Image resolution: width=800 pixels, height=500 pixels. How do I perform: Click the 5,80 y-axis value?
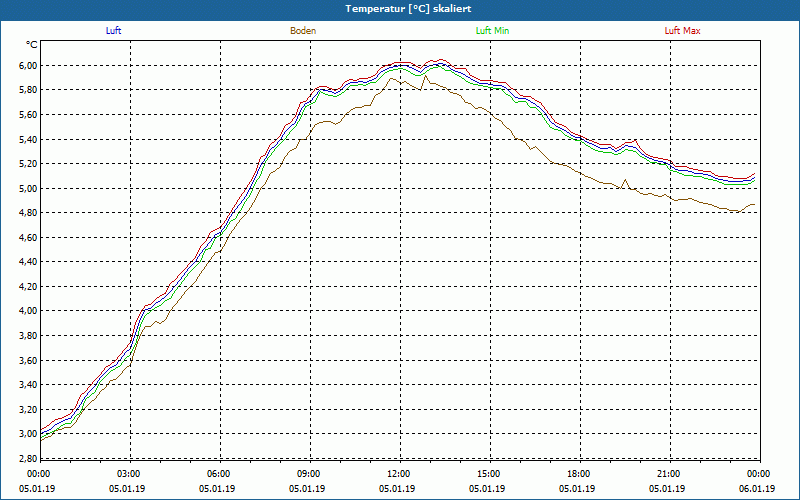(x=28, y=90)
